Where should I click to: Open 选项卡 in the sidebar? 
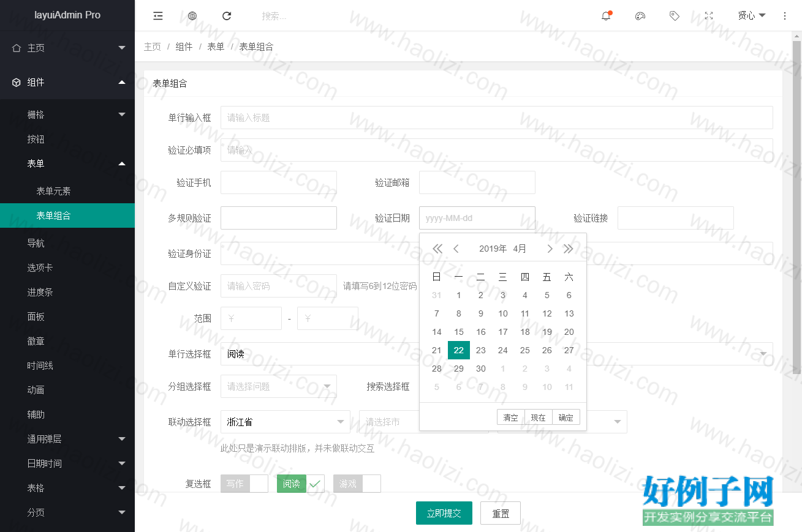[x=67, y=268]
